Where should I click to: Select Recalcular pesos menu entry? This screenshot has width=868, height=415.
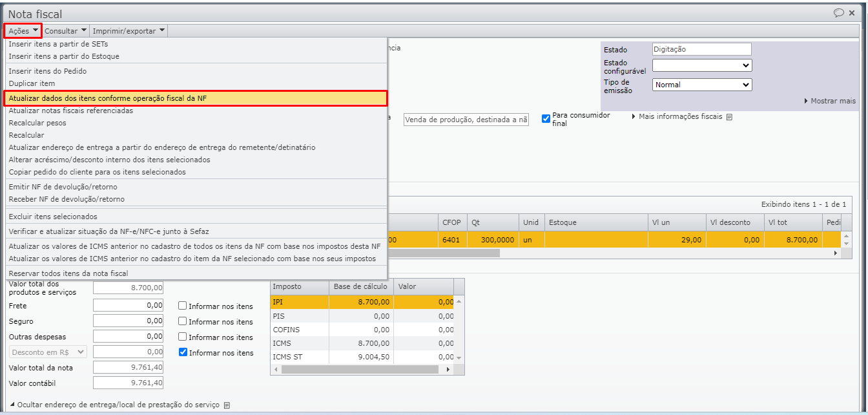click(x=196, y=123)
